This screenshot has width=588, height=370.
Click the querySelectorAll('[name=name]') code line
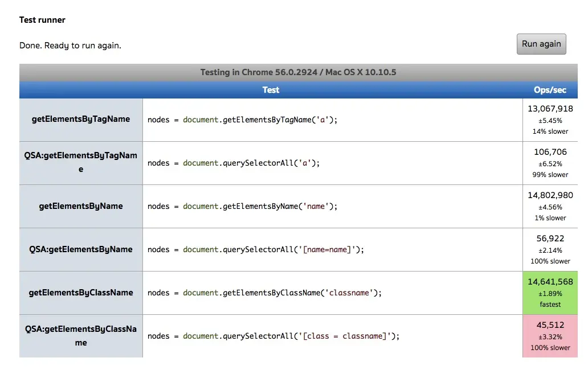point(256,249)
